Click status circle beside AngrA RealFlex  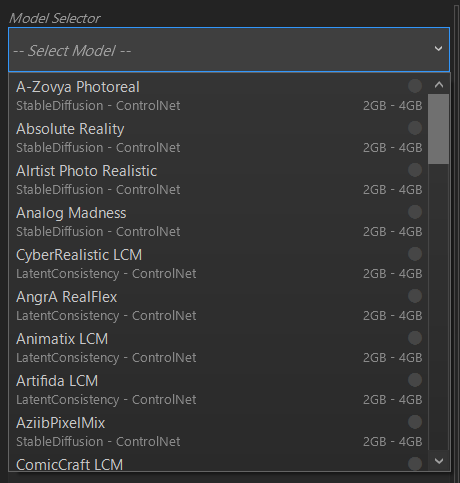(x=415, y=296)
